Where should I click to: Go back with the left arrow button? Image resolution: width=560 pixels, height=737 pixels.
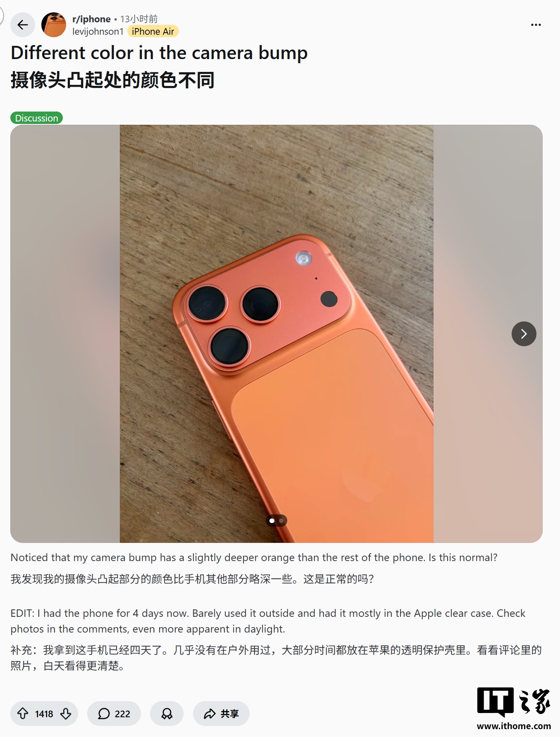pos(23,25)
